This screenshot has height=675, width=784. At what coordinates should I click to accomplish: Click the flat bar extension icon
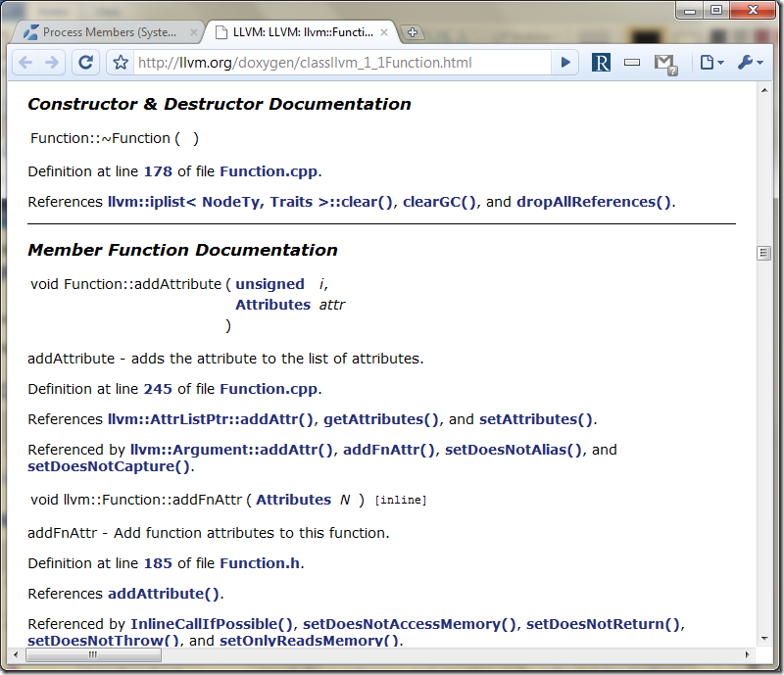pyautogui.click(x=632, y=63)
